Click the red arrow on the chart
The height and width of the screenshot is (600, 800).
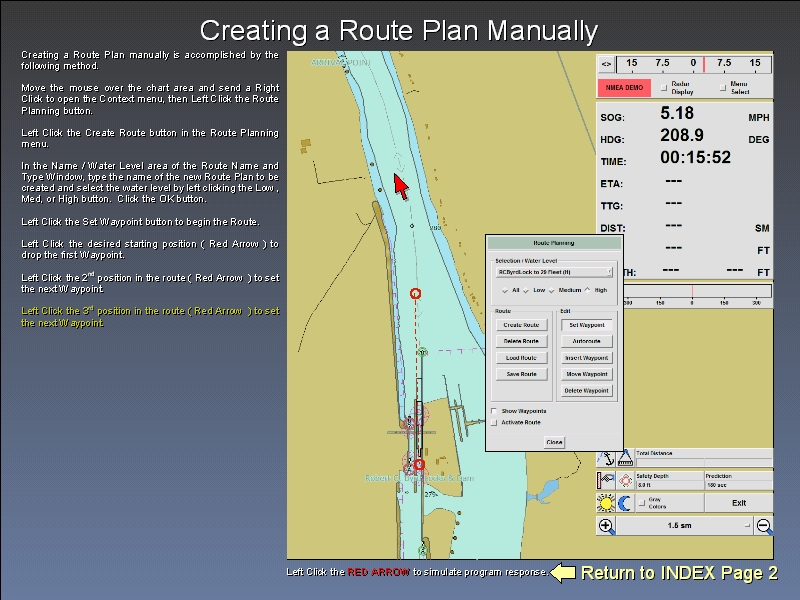tap(401, 186)
